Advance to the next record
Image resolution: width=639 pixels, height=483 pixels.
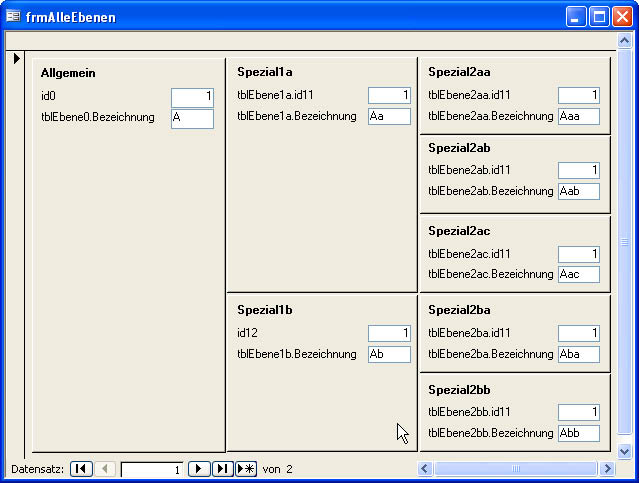[199, 469]
